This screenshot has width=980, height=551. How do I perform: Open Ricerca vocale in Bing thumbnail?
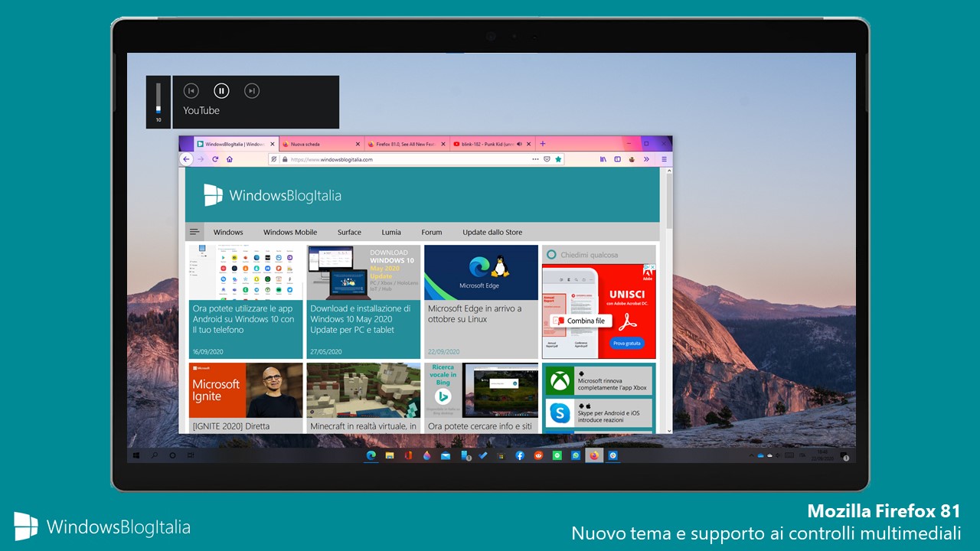tap(482, 390)
